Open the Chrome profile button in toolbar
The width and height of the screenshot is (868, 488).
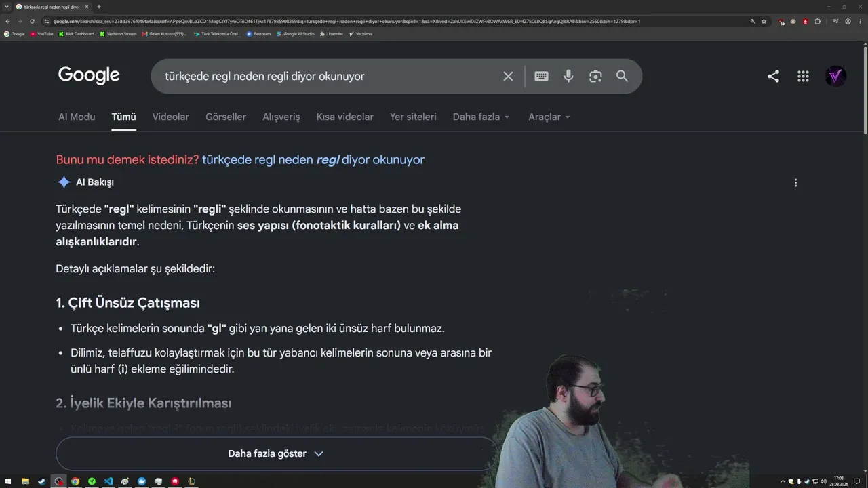[x=848, y=21]
